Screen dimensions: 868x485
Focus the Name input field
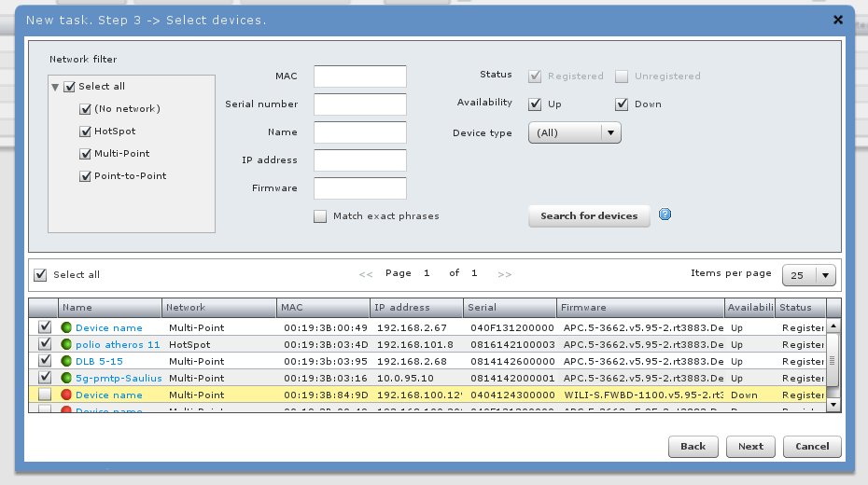(360, 132)
